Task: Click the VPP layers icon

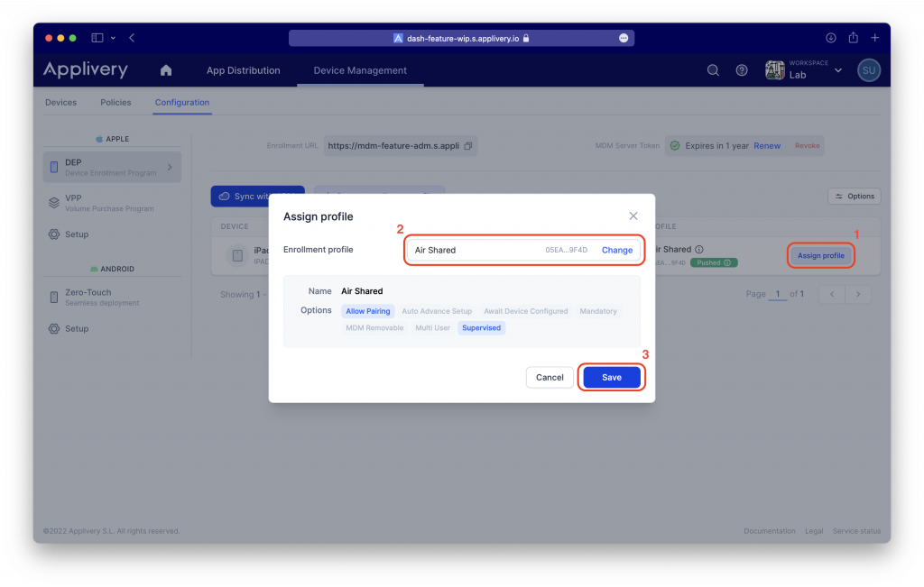Action: point(53,203)
